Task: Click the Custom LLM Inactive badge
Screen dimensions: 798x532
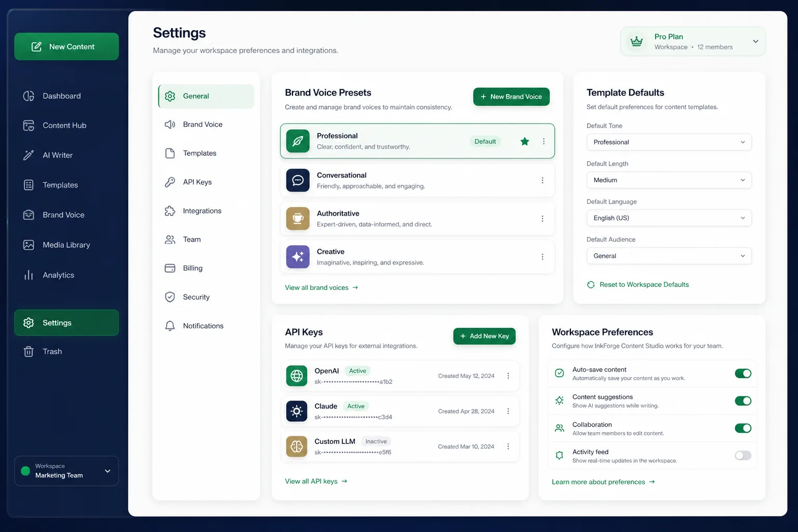Action: (x=376, y=442)
